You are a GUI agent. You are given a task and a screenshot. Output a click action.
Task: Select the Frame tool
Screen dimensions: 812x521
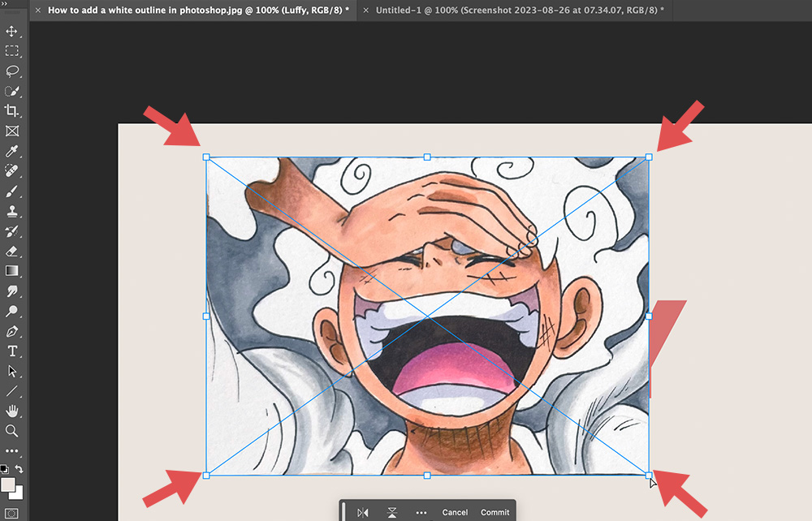tap(11, 131)
